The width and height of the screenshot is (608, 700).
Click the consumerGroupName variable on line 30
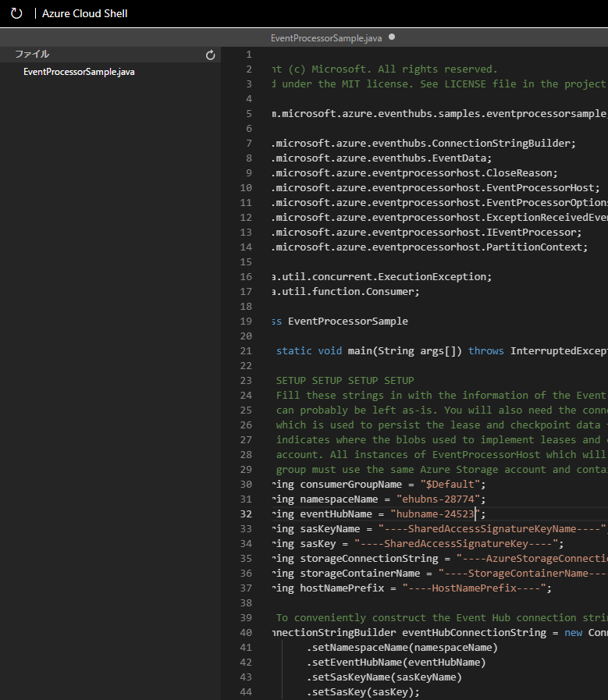point(351,485)
